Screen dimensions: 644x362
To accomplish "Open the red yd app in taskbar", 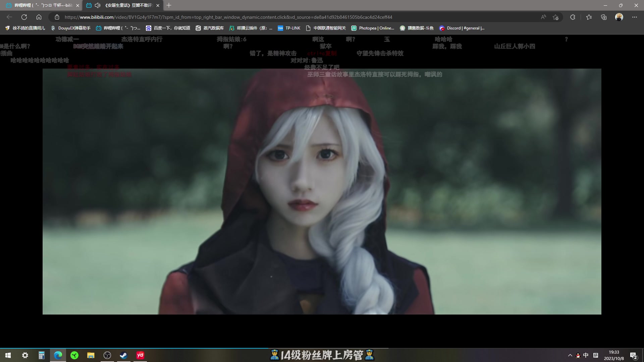I will [x=140, y=355].
